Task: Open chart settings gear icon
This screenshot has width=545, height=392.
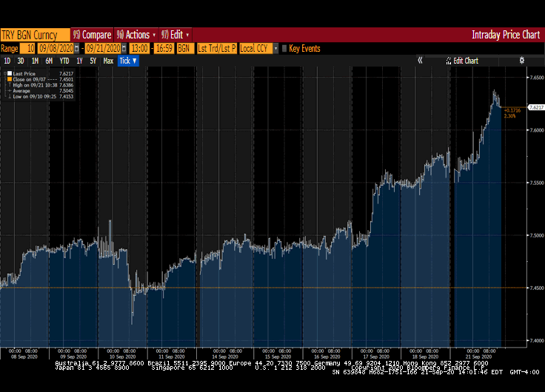Action: pos(521,61)
